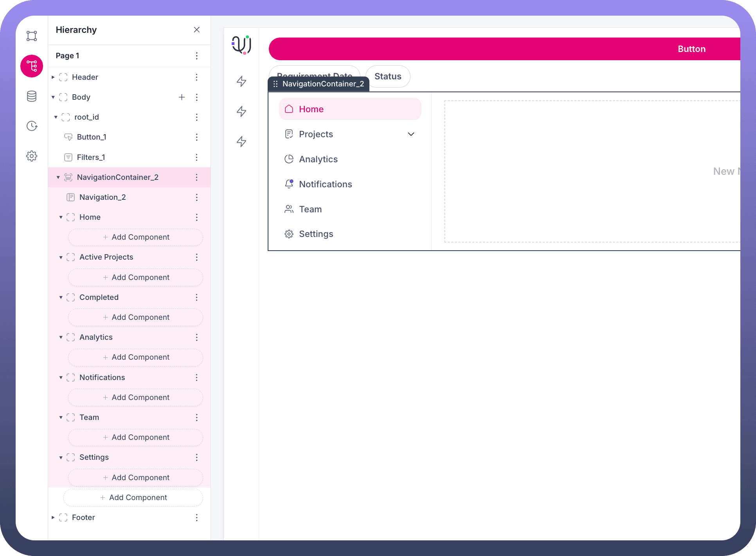Open the canvas frame icon in sidebar

[x=32, y=36]
